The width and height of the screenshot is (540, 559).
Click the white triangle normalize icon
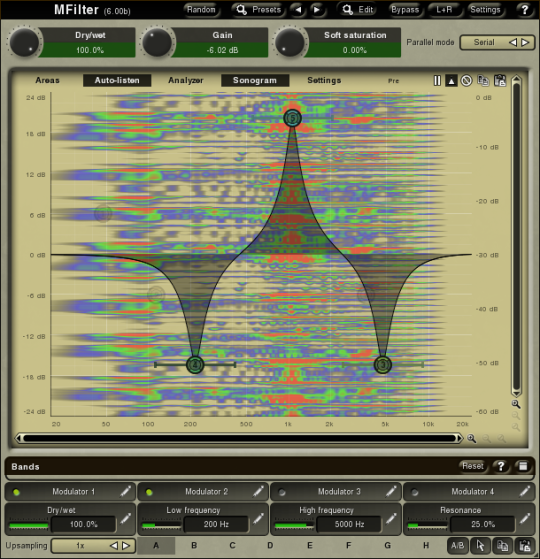coord(451,81)
